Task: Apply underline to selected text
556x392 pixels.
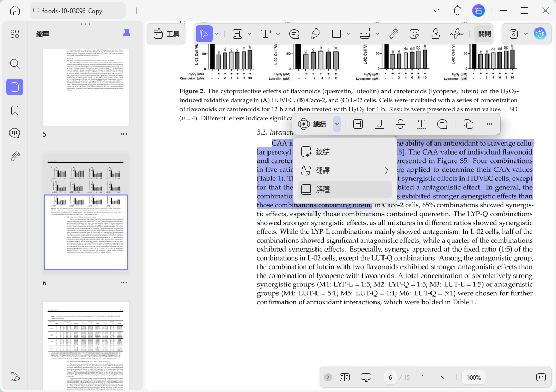Action: pyautogui.click(x=379, y=124)
